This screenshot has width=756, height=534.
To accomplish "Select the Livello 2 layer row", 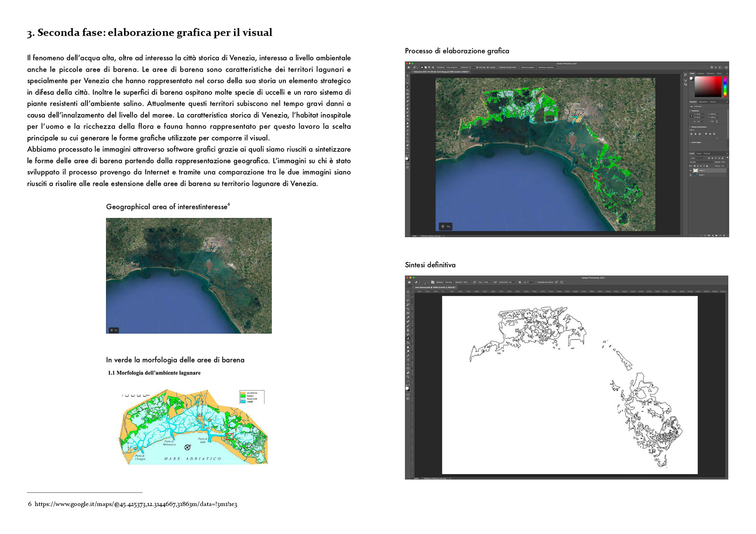I will tap(708, 170).
